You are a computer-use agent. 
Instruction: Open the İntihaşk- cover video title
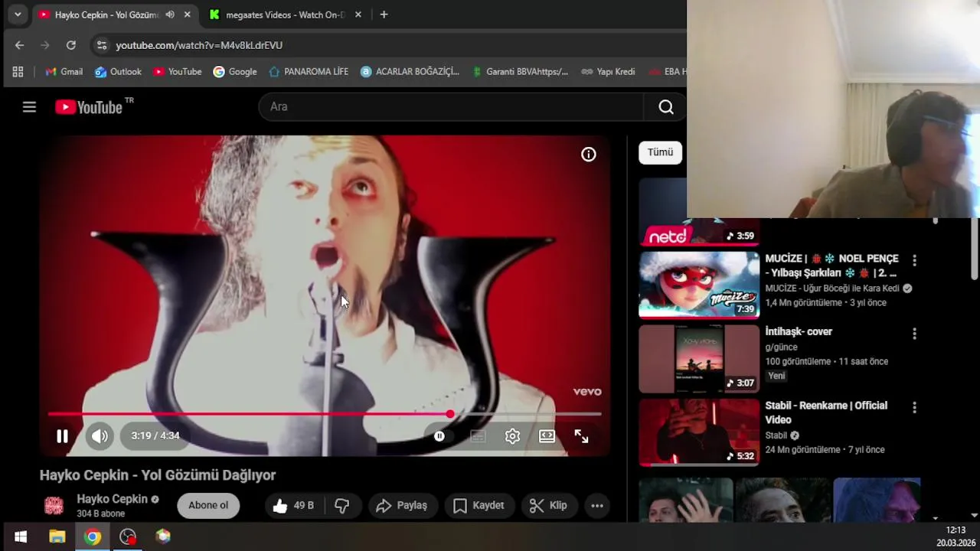pos(799,331)
